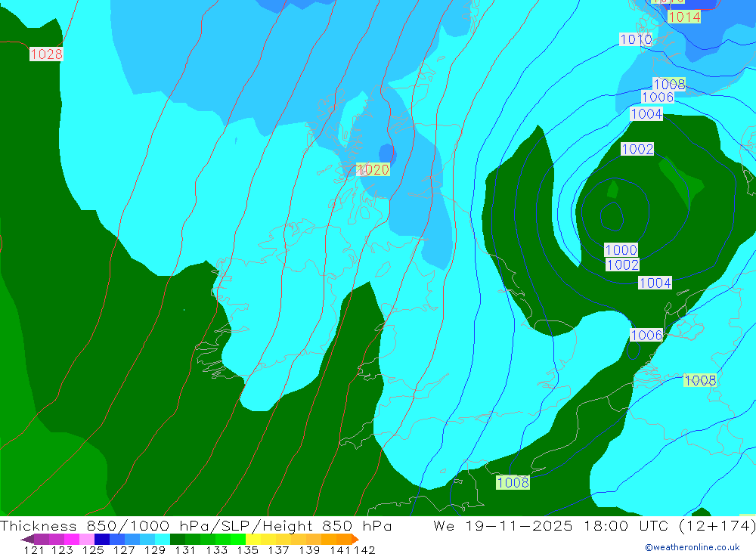Click the 123 legend value
Image resolution: width=756 pixels, height=554 pixels.
62,549
